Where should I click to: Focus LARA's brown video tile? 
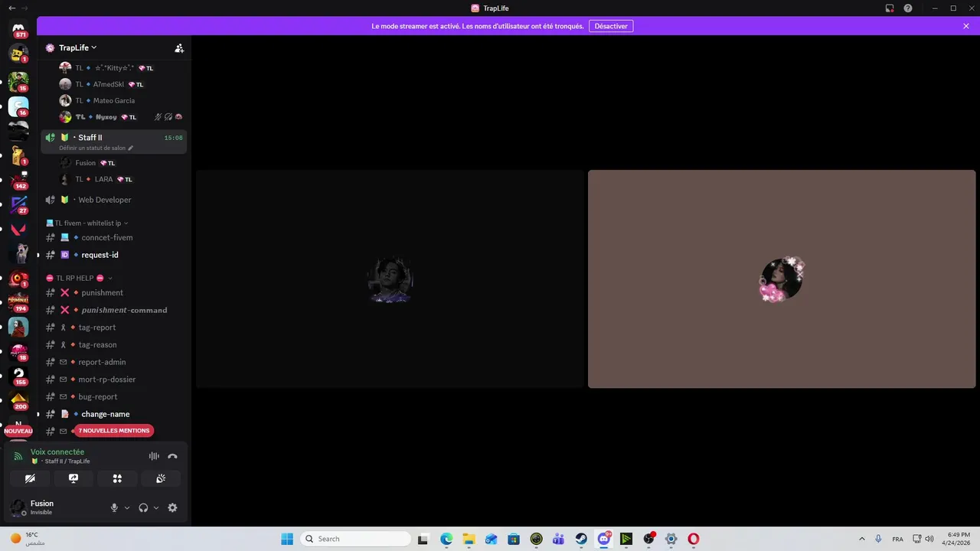pyautogui.click(x=782, y=279)
